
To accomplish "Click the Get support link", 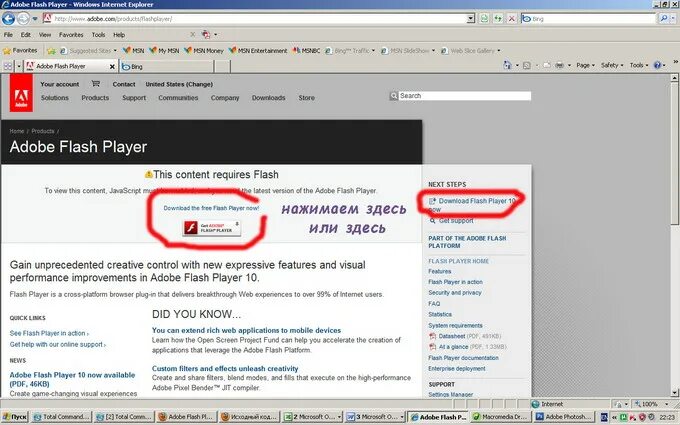I will point(456,221).
